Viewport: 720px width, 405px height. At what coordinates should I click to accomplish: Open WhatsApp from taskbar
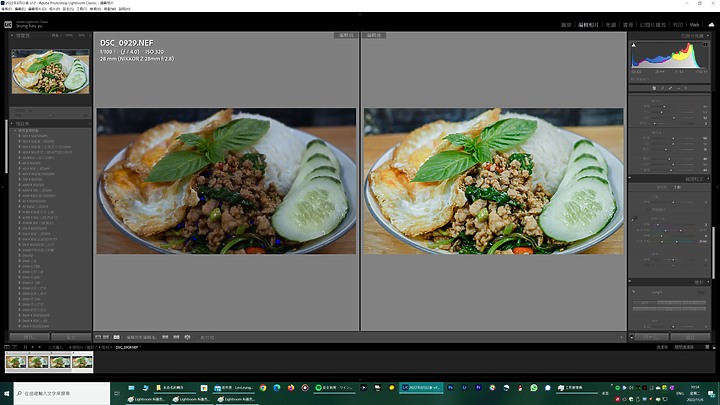534,388
